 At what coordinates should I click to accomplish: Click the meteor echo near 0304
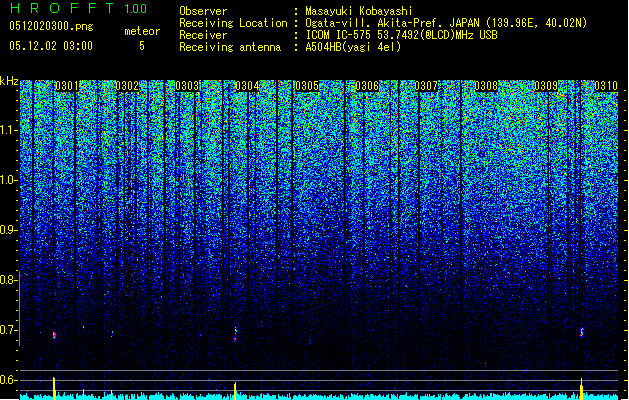235,334
